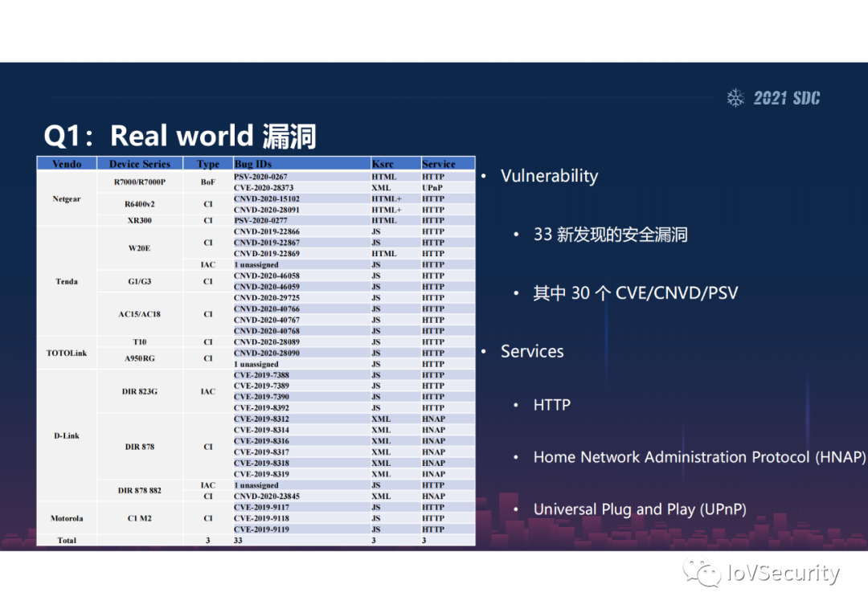
Task: Click bug ID 'CNVD-2020-40768'
Action: (267, 331)
